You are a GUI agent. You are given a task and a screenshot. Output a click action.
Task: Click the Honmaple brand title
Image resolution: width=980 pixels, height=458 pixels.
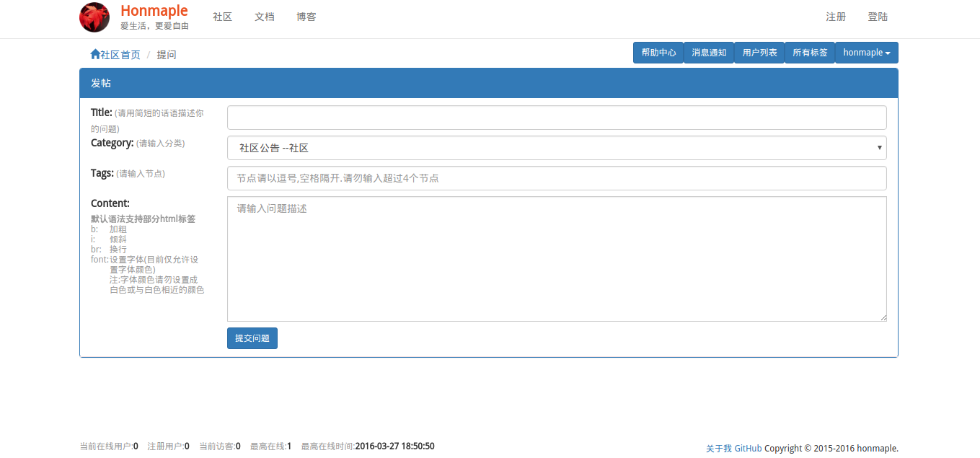pyautogui.click(x=154, y=11)
